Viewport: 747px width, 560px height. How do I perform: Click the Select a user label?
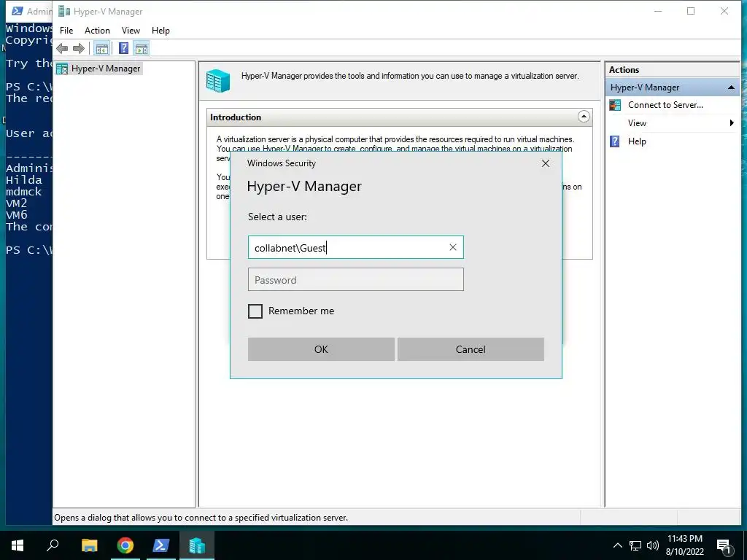[x=277, y=217]
